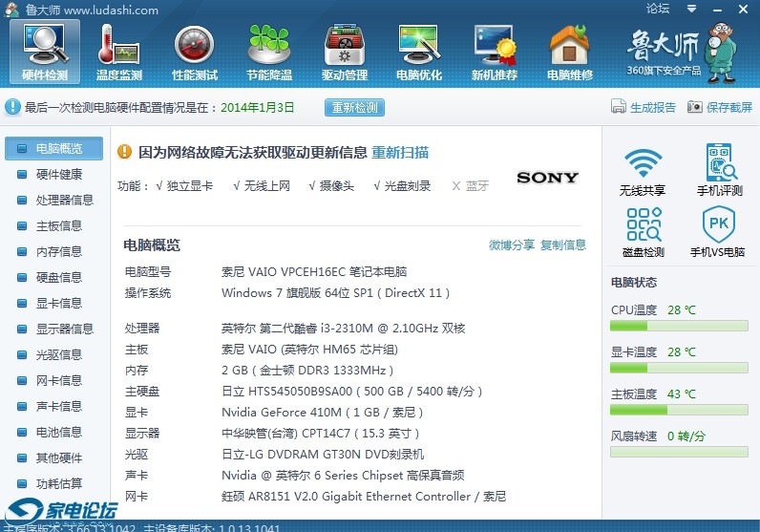Click the 生成报告 report link
Screen dimensions: 760x532
(644, 108)
